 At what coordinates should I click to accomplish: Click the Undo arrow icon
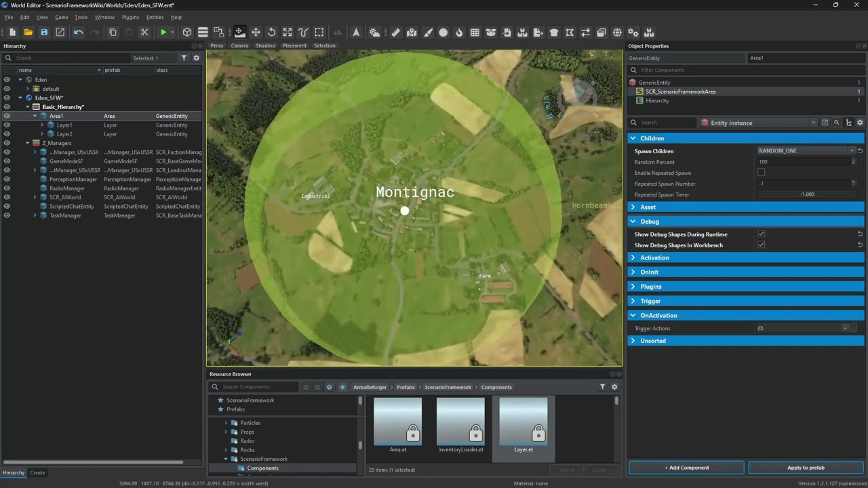(79, 33)
